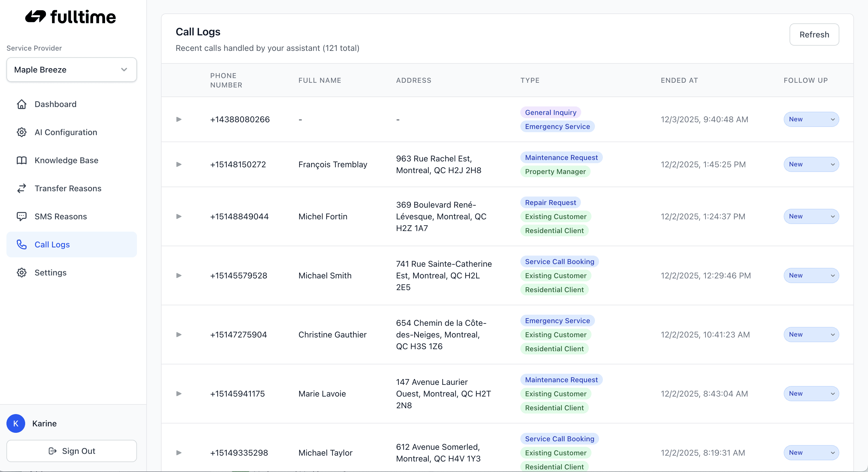Image resolution: width=868 pixels, height=472 pixels.
Task: Go to Transfer Reasons page
Action: point(68,189)
